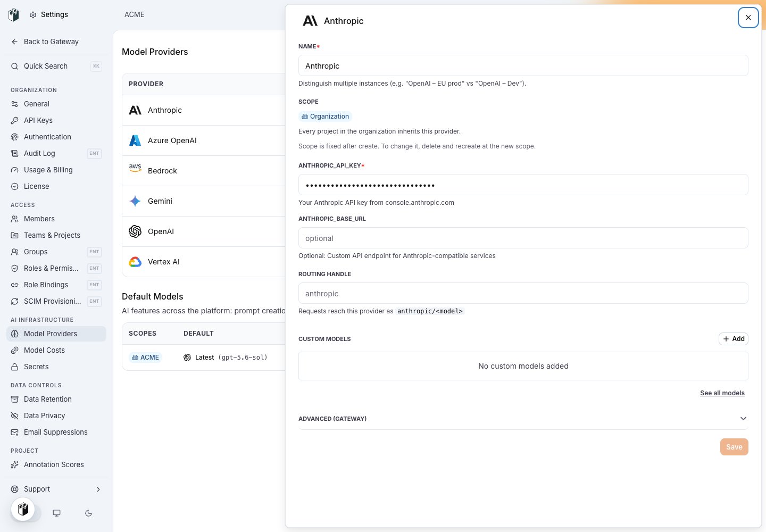766x532 pixels.
Task: Close the Anthropic provider panel
Action: [x=748, y=18]
